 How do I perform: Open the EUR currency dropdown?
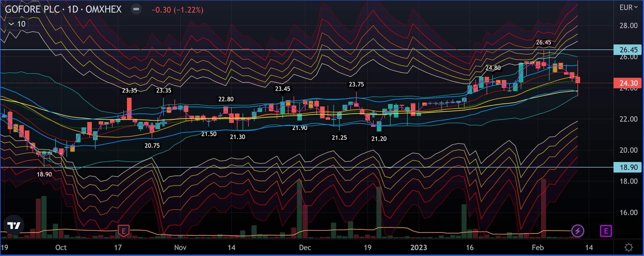coord(628,7)
